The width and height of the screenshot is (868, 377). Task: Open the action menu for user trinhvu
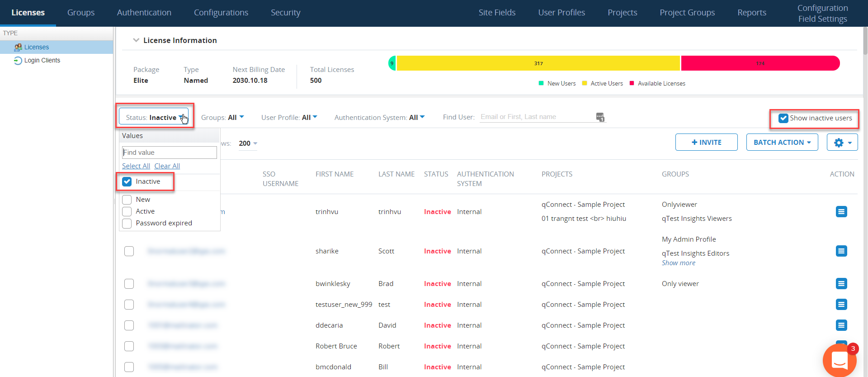[841, 212]
